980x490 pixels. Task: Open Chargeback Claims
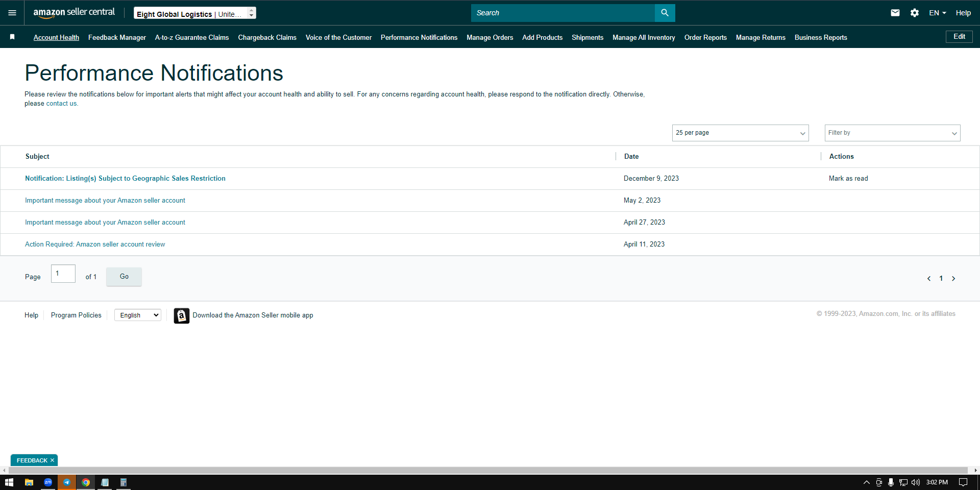click(x=267, y=37)
